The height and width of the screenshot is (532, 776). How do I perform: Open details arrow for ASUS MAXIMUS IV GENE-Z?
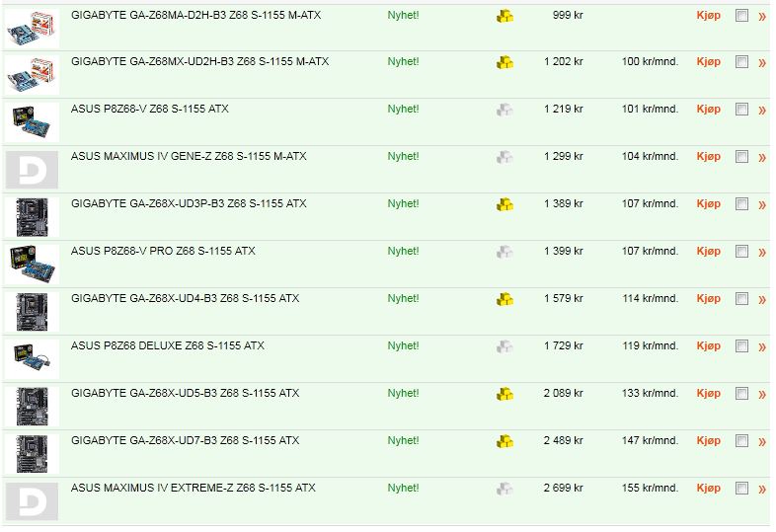click(x=762, y=158)
